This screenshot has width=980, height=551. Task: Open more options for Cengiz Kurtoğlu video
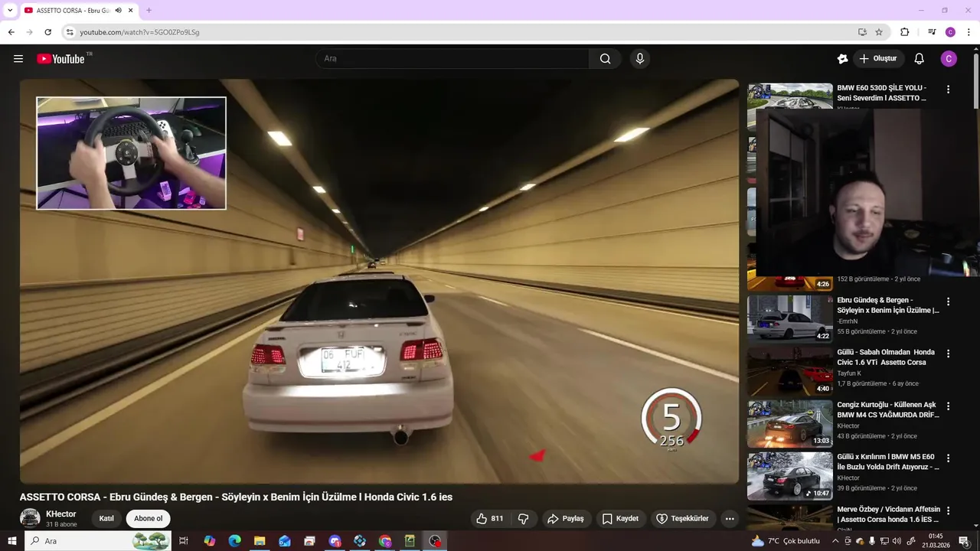[948, 406]
